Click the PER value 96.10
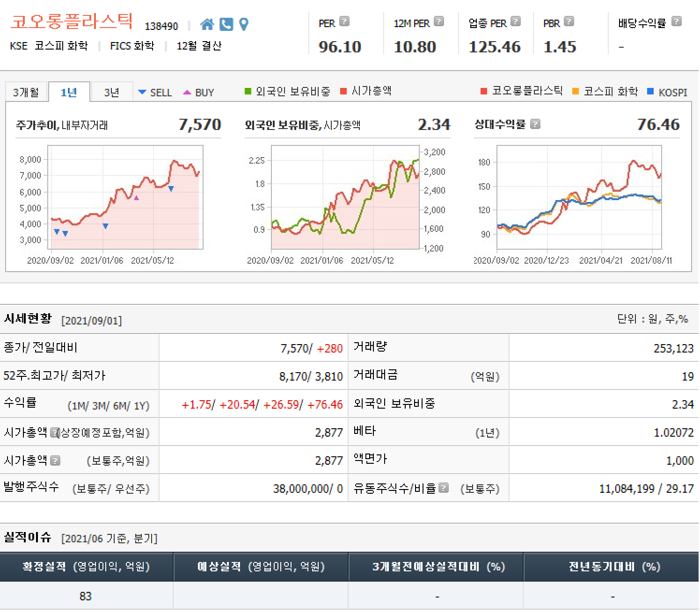Viewport: 700px width, 612px height. click(340, 47)
